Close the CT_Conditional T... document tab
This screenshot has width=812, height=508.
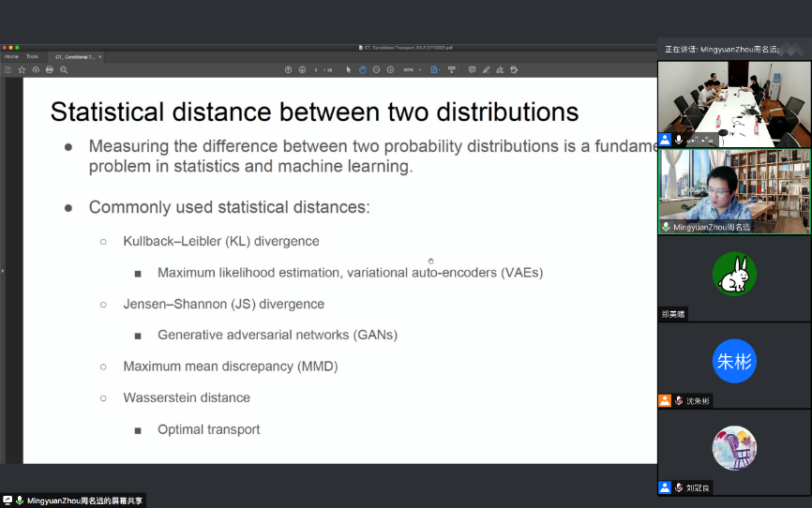pos(100,57)
